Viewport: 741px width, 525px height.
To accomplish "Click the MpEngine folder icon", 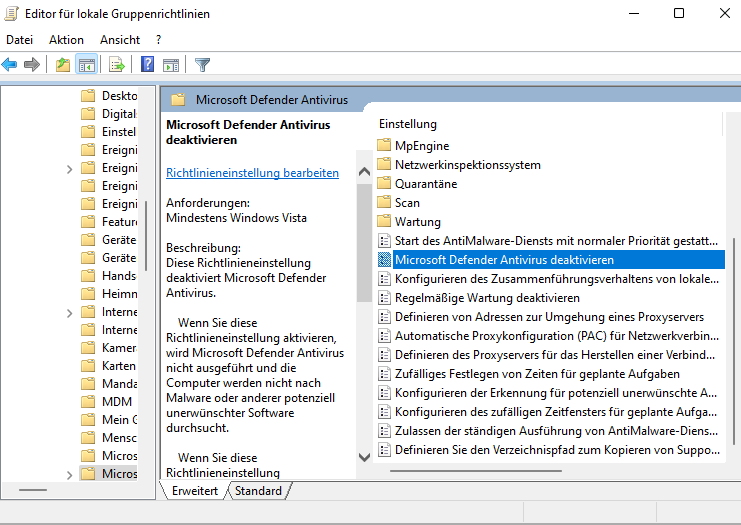I will [x=384, y=145].
